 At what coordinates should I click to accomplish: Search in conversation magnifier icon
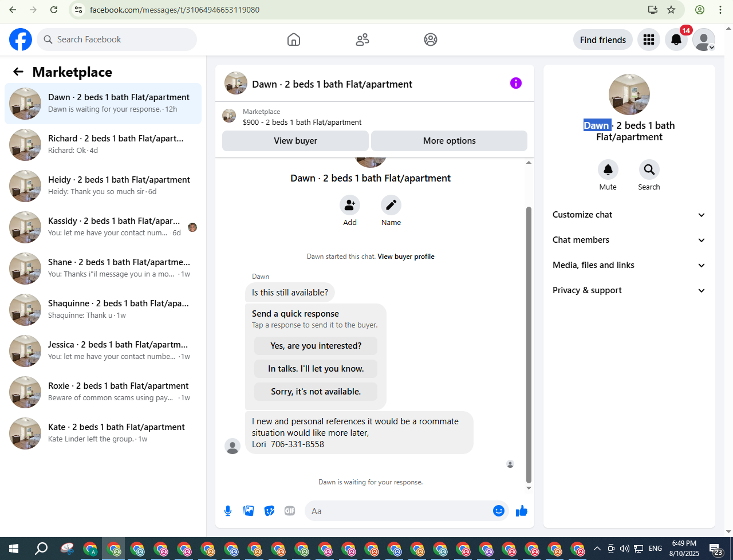pos(649,169)
